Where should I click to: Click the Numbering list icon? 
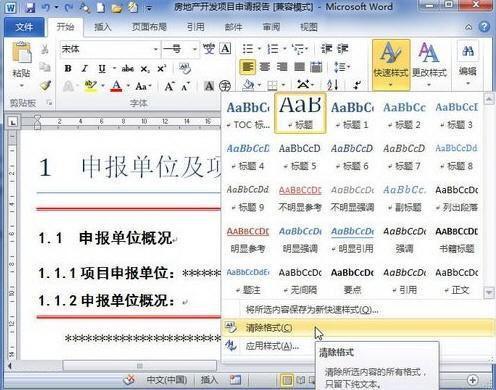tap(273, 49)
